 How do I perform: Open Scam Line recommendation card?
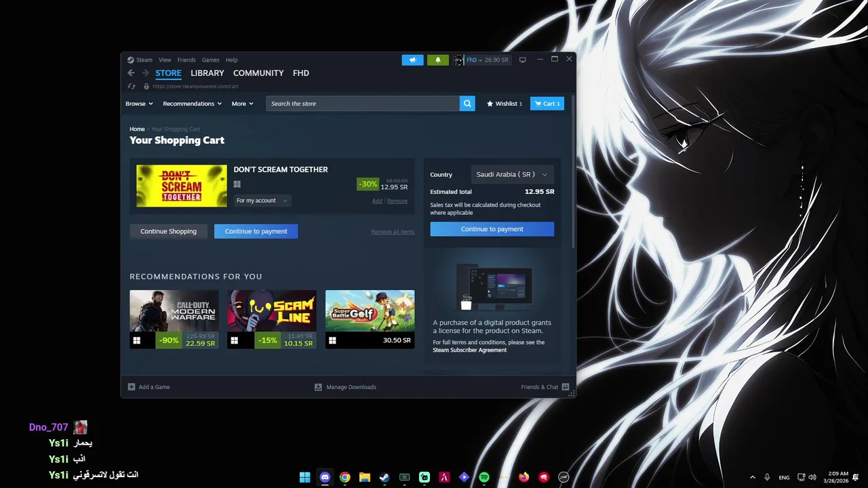pyautogui.click(x=272, y=319)
